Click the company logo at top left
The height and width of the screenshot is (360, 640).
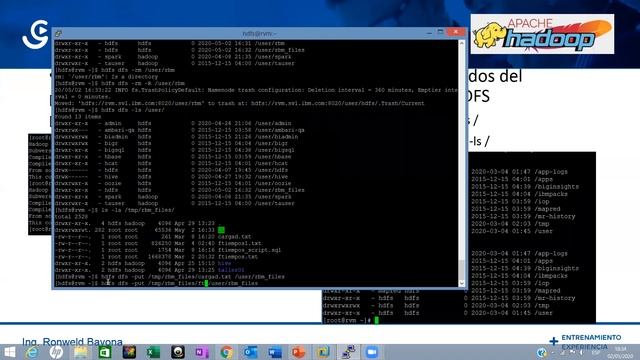click(x=36, y=34)
